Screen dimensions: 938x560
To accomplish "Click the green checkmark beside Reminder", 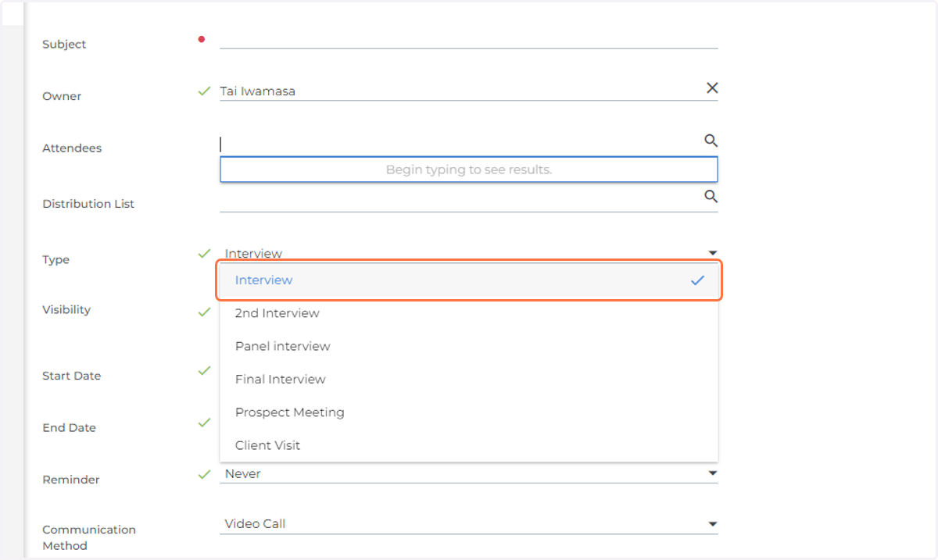I will (204, 474).
